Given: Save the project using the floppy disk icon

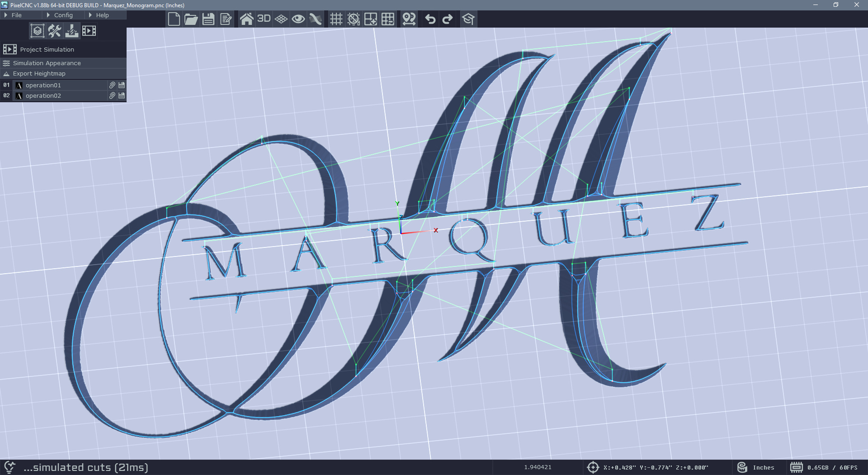Looking at the screenshot, I should (x=208, y=19).
